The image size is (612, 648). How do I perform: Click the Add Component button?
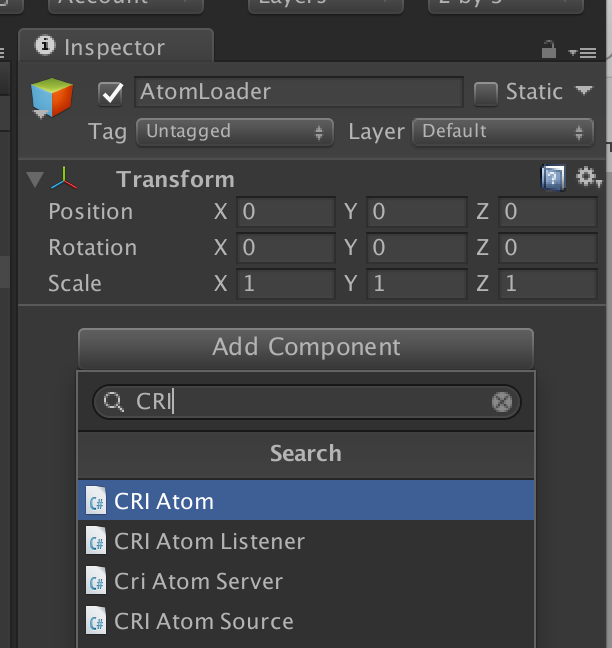306,348
